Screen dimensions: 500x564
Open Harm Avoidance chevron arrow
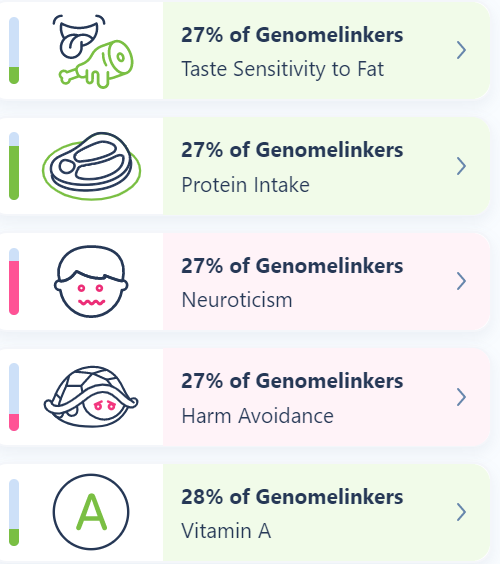click(461, 397)
